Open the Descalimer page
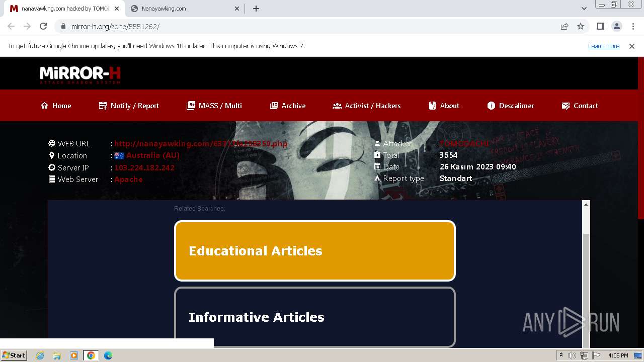This screenshot has width=644, height=362. click(x=511, y=106)
